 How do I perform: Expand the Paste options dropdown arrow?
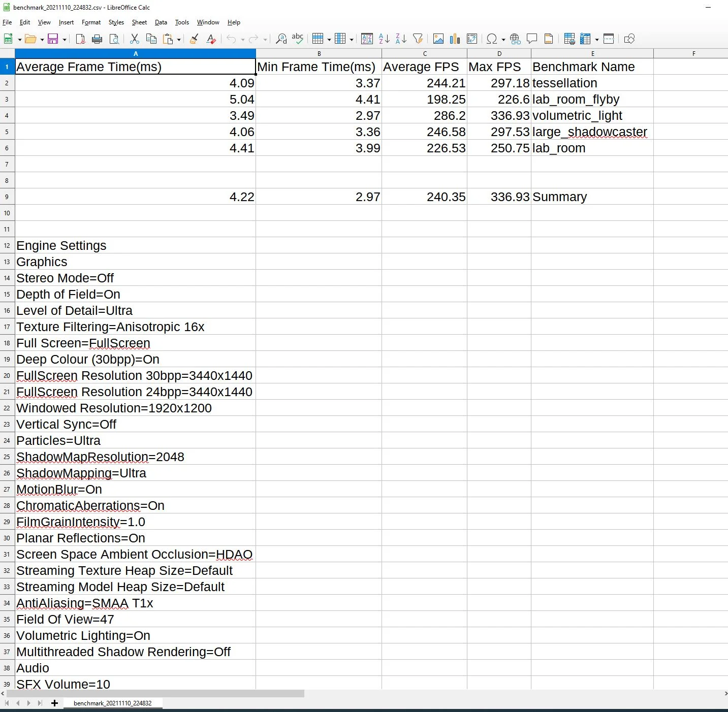click(179, 40)
